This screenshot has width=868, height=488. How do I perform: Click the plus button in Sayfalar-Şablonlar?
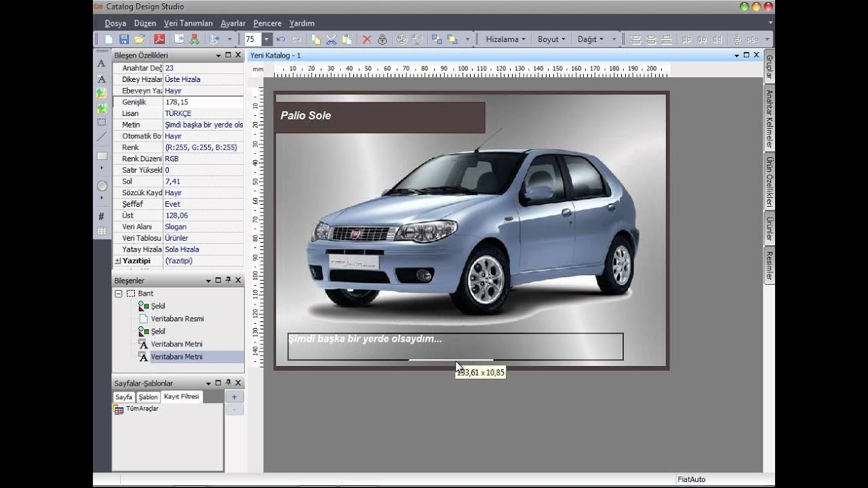click(x=234, y=397)
